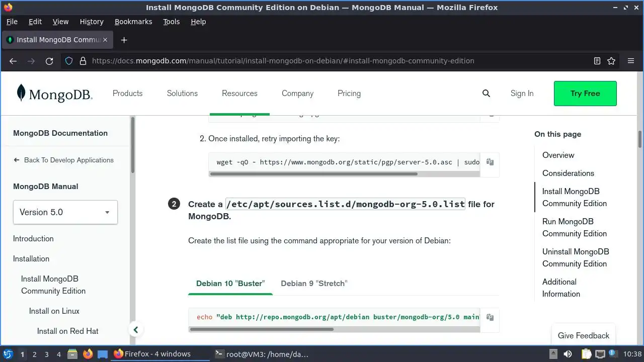
Task: Click the MongoDB logo
Action: click(x=54, y=94)
